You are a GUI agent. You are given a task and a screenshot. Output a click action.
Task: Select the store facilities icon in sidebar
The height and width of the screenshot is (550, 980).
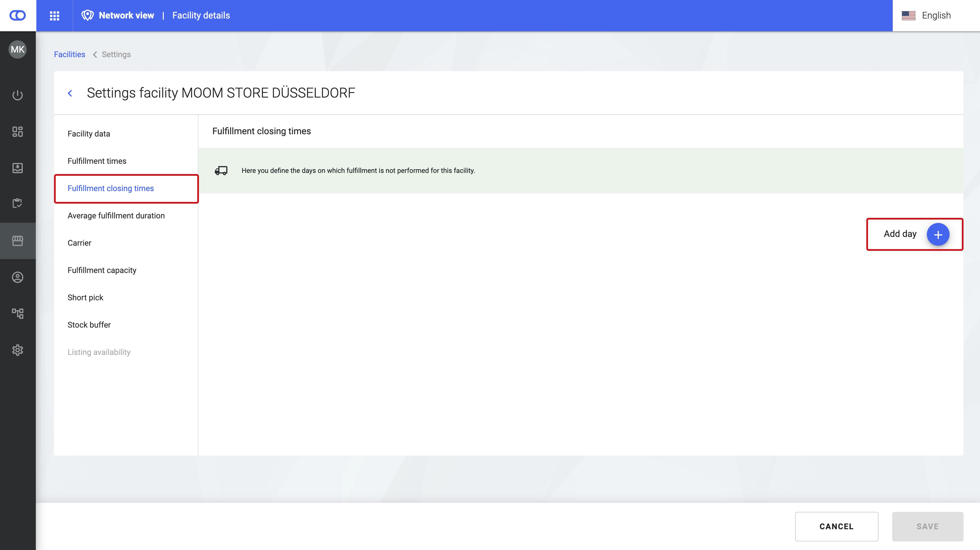click(x=18, y=241)
